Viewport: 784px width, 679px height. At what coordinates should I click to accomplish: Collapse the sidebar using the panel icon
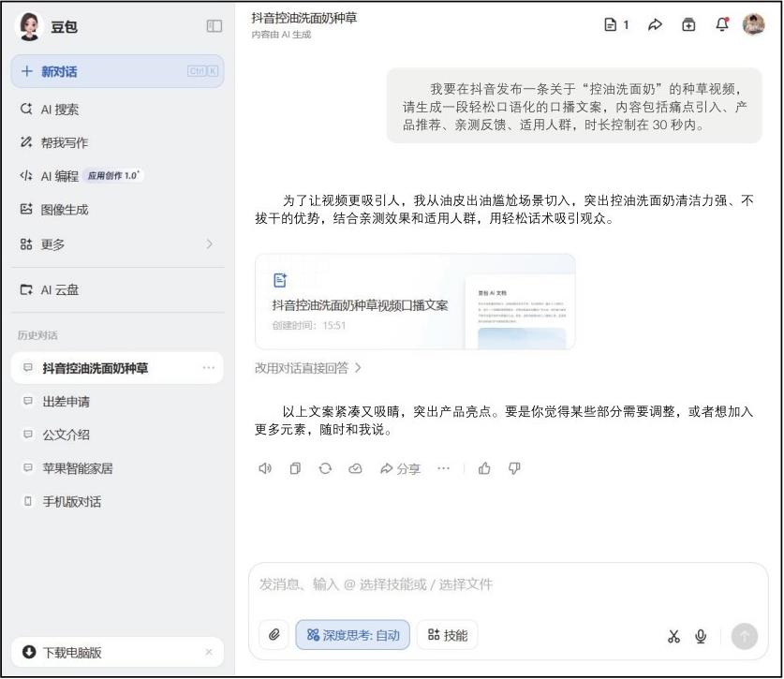(214, 26)
